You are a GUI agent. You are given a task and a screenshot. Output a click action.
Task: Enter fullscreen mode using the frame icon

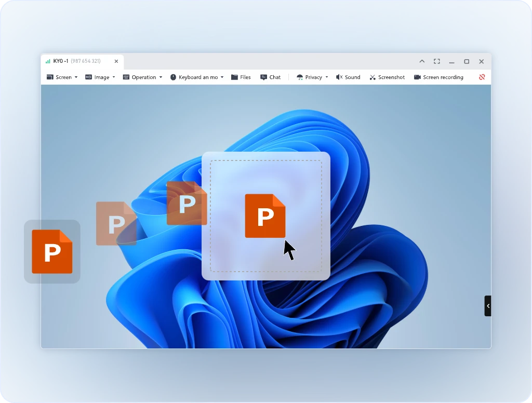[x=437, y=61]
